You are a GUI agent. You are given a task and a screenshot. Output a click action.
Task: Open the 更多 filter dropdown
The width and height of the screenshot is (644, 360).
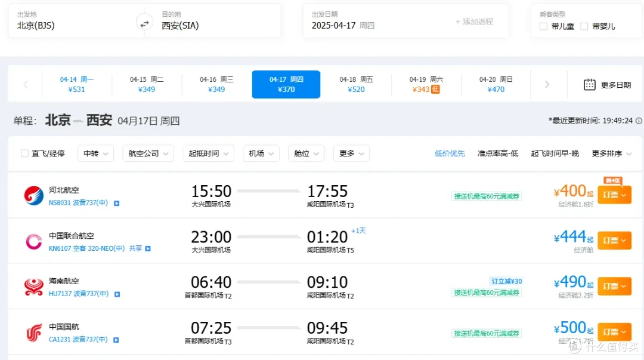click(352, 153)
